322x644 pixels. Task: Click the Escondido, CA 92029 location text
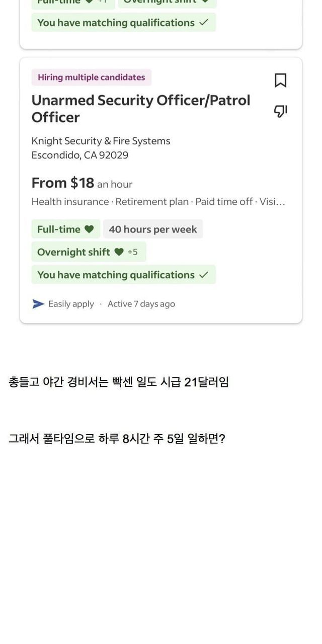[x=79, y=155]
